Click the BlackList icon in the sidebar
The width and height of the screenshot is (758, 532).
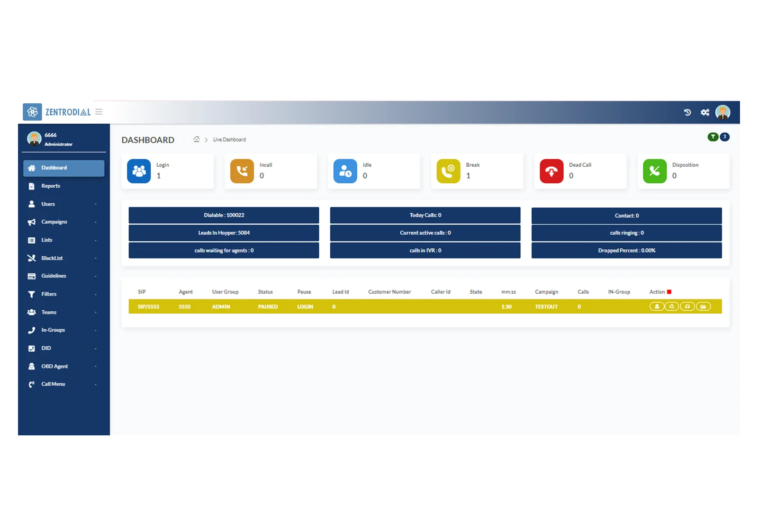click(31, 258)
